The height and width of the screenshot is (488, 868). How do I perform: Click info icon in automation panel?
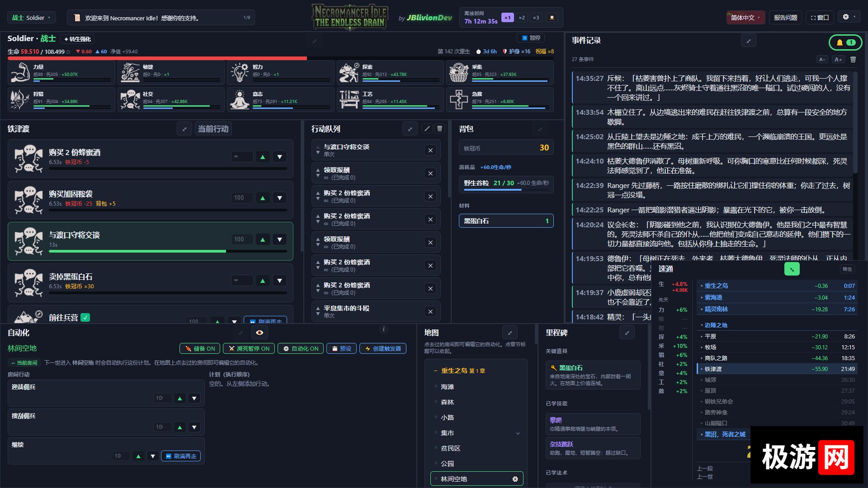[383, 329]
